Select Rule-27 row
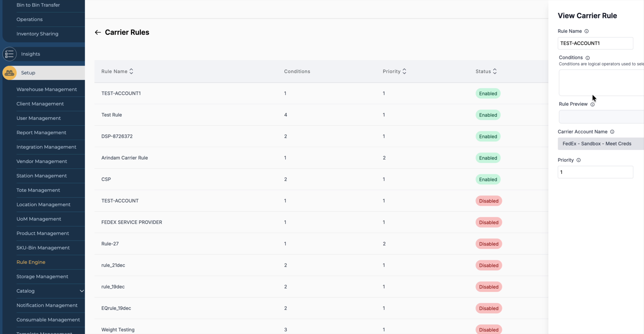Screen dimensions: 644x334 (321, 244)
